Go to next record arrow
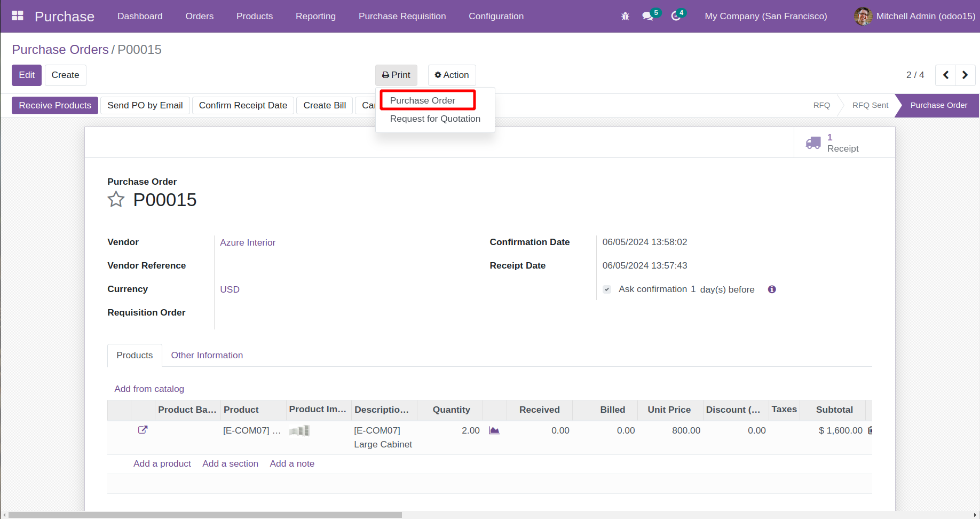Screen dimensions: 980x519 click(x=965, y=75)
